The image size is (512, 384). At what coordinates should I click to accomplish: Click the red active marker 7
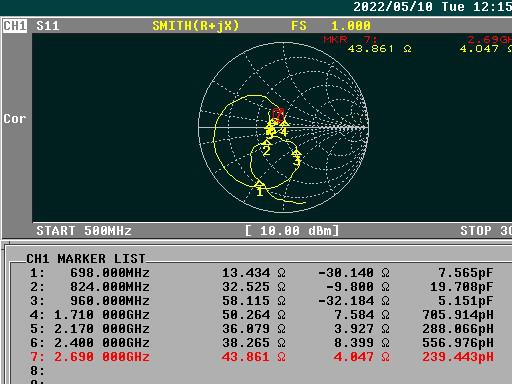pyautogui.click(x=278, y=114)
